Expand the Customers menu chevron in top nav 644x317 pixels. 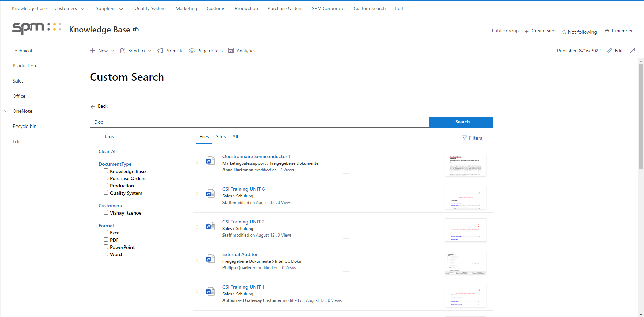pyautogui.click(x=82, y=9)
